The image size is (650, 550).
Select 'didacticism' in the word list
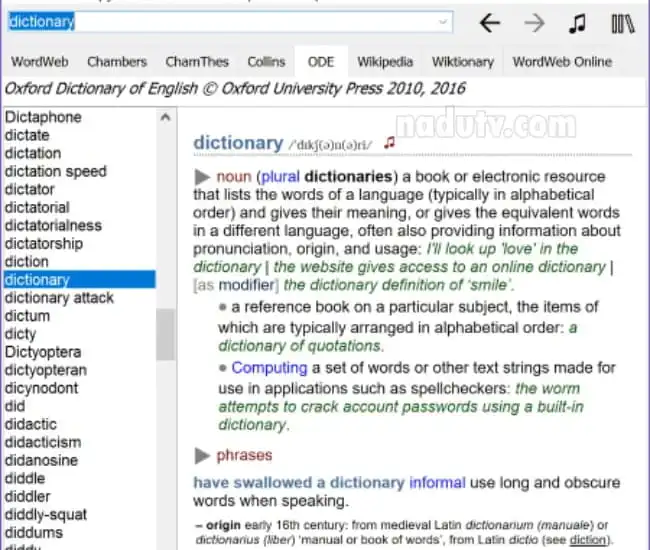pos(43,443)
